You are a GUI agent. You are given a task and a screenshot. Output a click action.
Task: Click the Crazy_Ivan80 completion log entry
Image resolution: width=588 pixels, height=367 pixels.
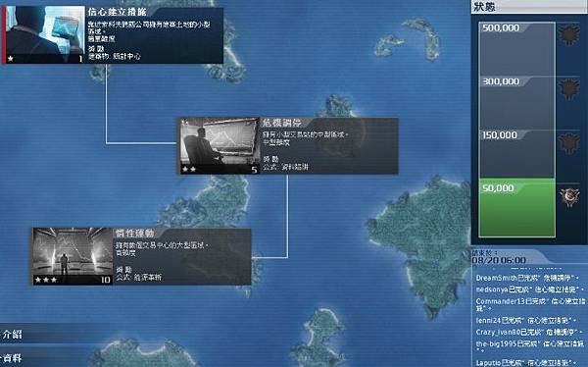(529, 332)
